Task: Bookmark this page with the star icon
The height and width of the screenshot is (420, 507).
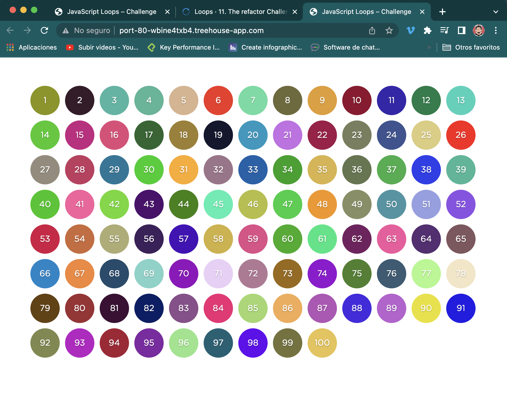Action: [x=389, y=31]
